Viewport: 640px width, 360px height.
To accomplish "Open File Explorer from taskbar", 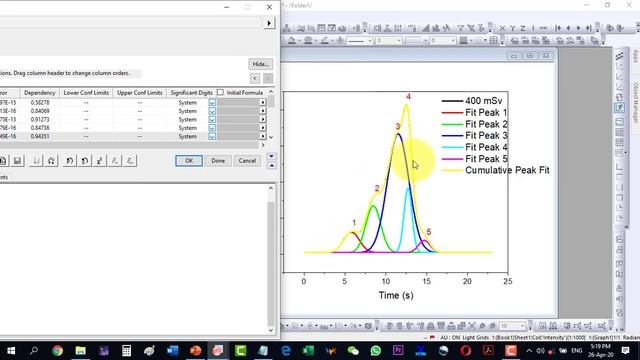I will pos(80,351).
